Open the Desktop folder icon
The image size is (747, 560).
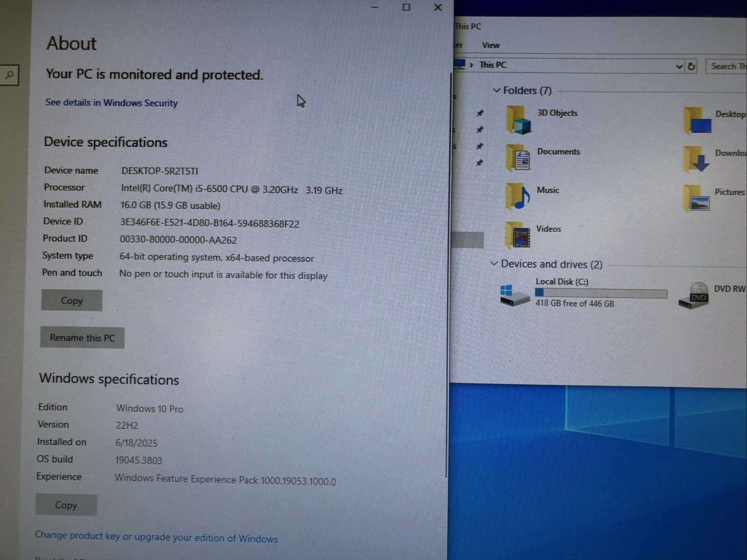697,121
